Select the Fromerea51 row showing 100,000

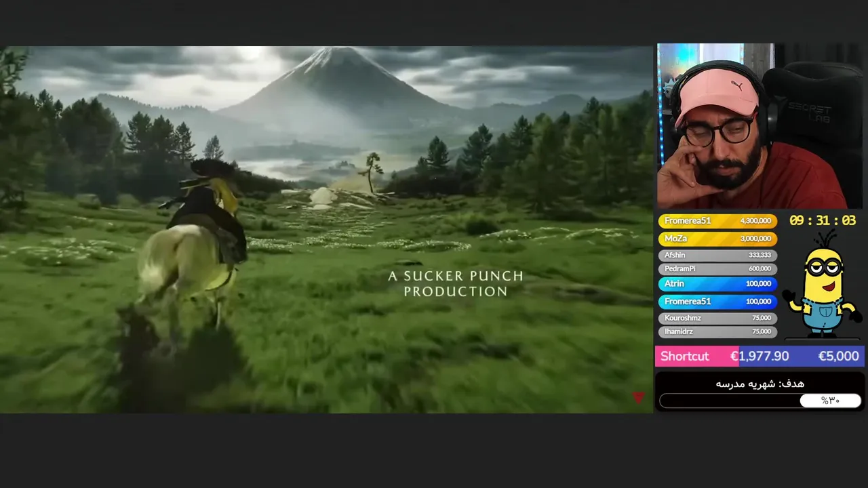click(x=717, y=302)
